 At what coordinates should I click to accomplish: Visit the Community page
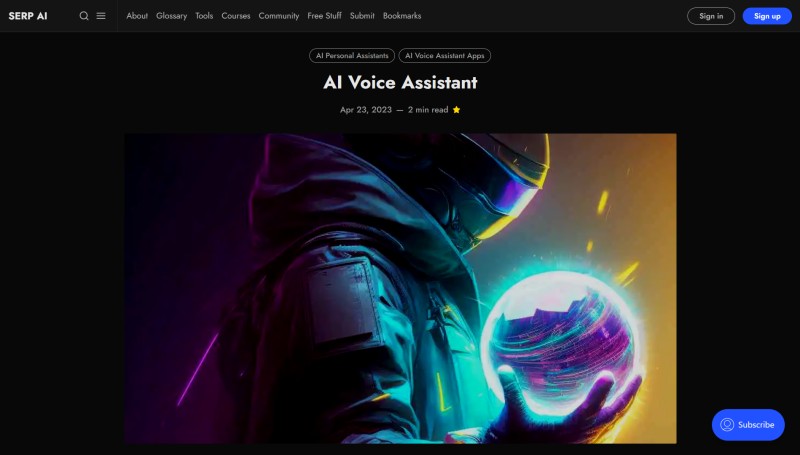click(x=279, y=16)
